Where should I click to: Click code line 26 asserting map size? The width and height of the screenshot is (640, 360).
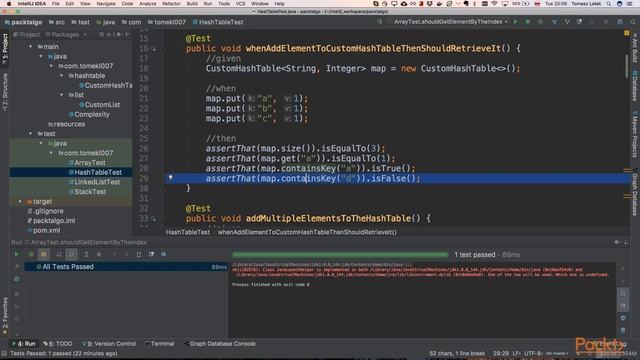(295, 148)
